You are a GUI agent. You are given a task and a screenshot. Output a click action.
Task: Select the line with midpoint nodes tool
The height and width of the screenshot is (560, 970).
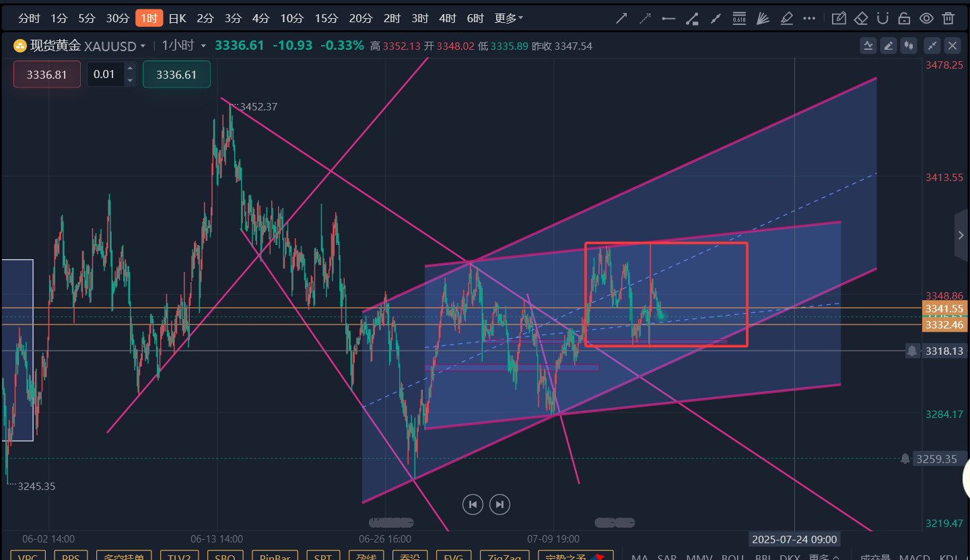coord(716,18)
